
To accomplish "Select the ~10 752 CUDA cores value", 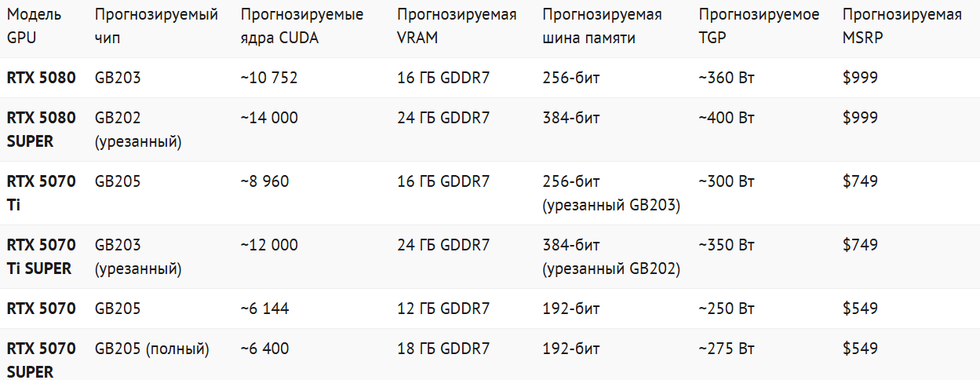I will pyautogui.click(x=269, y=78).
